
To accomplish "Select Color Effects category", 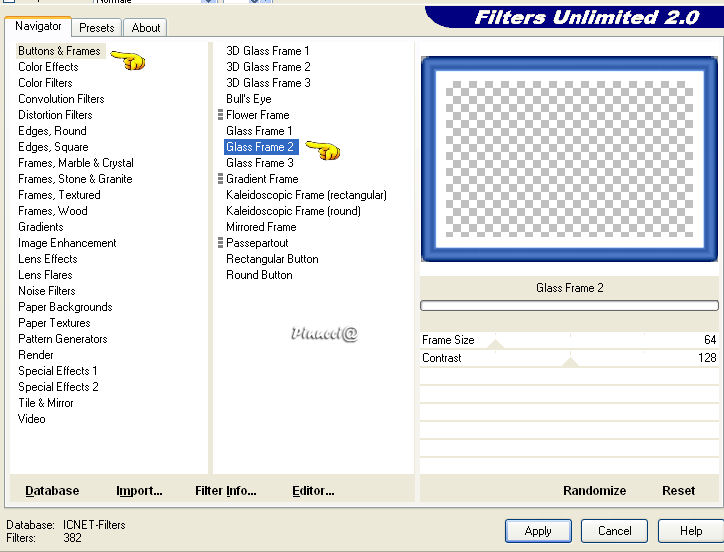I will (x=48, y=67).
